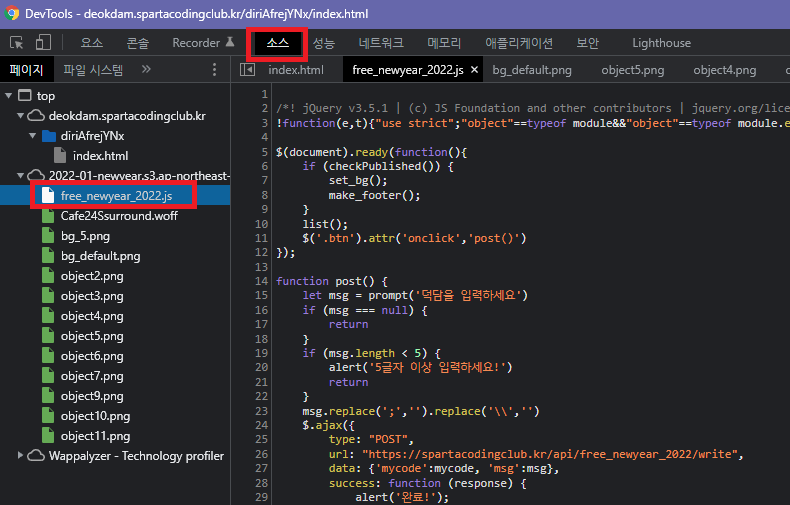
Task: Collapse the 2022-01-newyear.s3 domain node
Action: tap(21, 175)
